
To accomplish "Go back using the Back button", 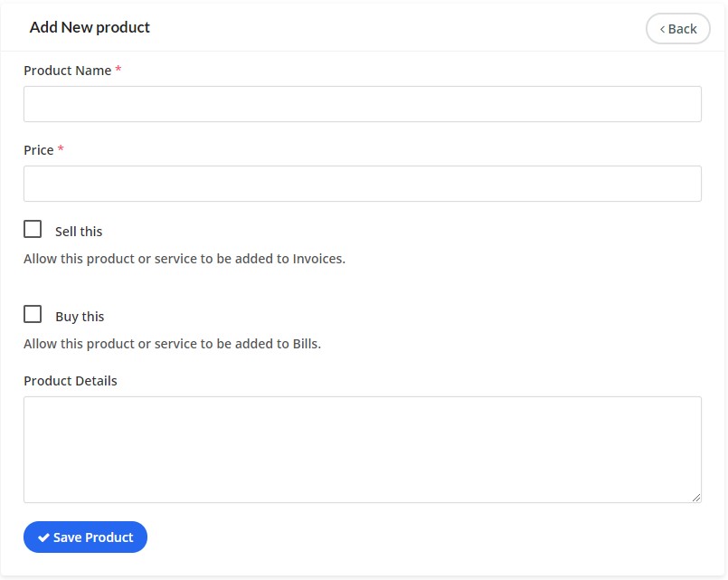I will click(677, 29).
